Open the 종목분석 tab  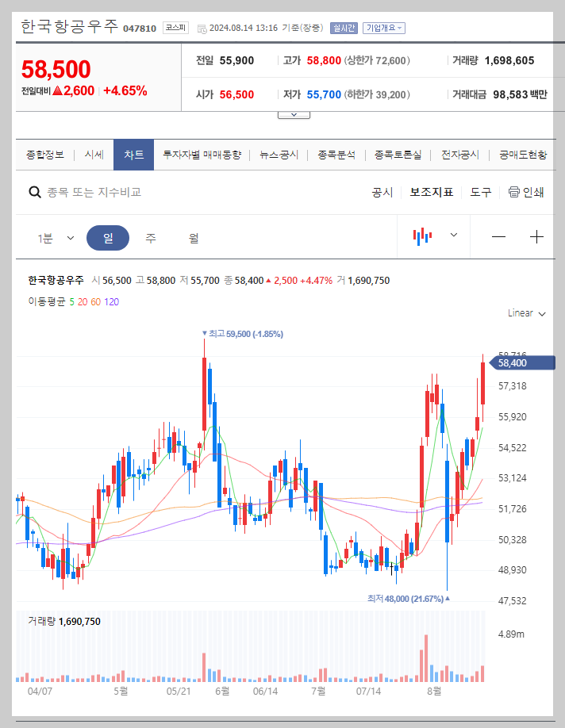337,155
